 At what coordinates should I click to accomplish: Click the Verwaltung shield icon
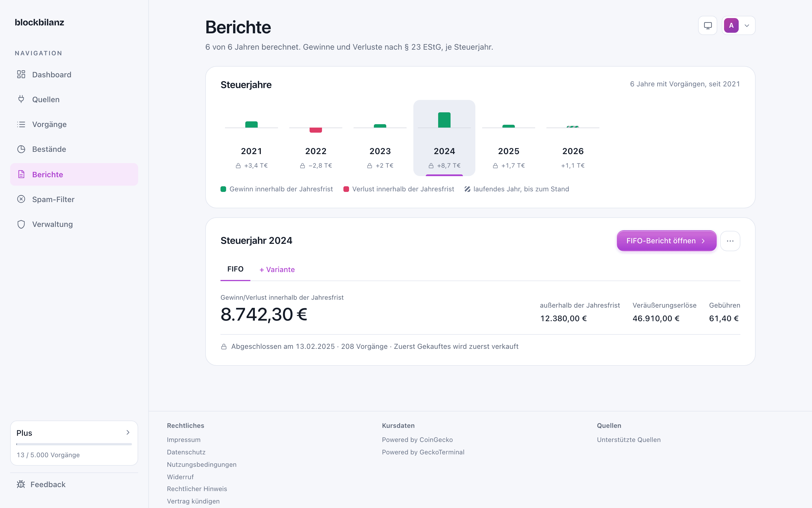[x=21, y=224]
